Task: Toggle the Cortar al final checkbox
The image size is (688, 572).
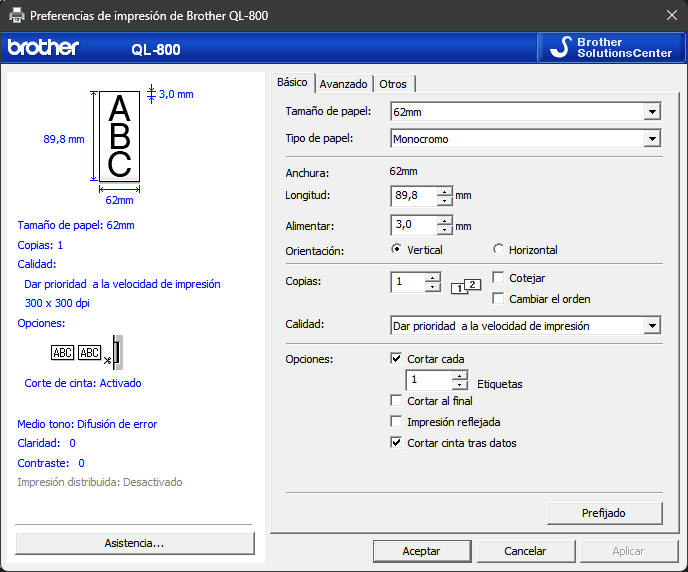Action: (x=397, y=401)
